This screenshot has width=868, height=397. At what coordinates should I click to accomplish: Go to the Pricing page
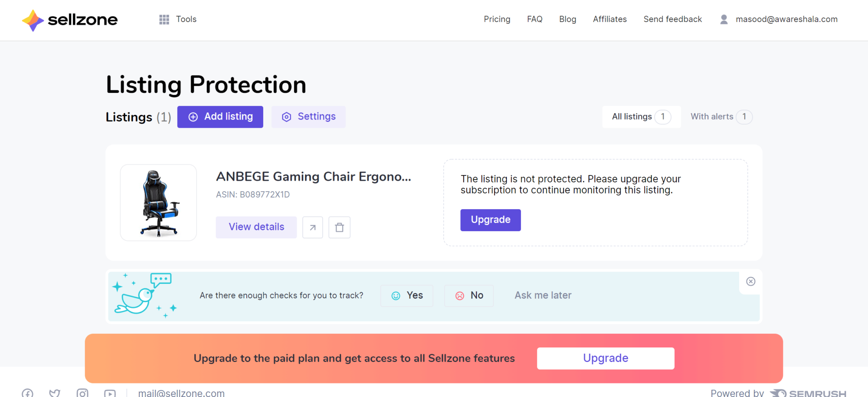click(x=497, y=19)
